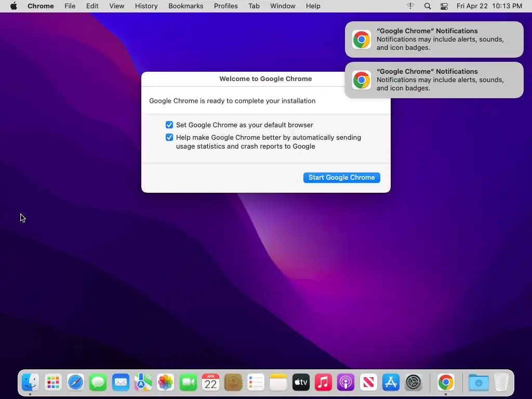Open the File menu
This screenshot has height=399, width=532.
click(x=70, y=6)
